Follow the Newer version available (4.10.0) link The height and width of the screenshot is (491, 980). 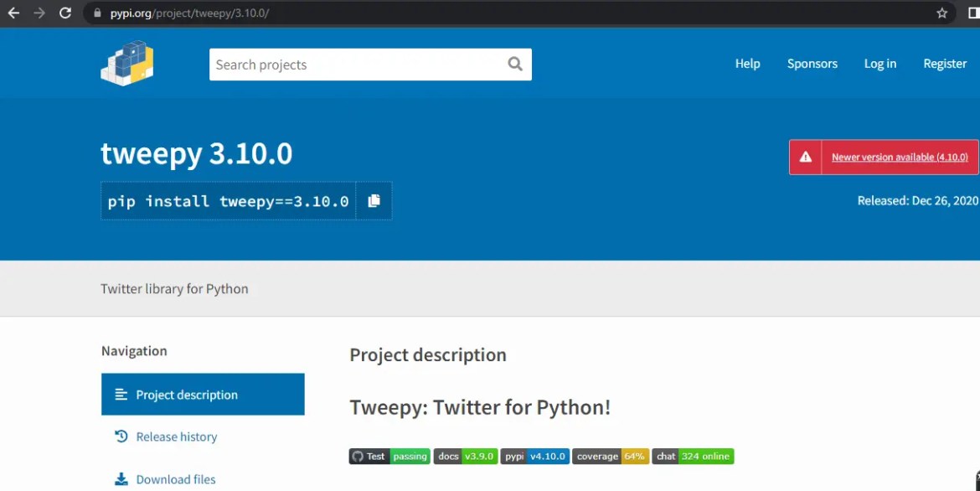tap(900, 157)
